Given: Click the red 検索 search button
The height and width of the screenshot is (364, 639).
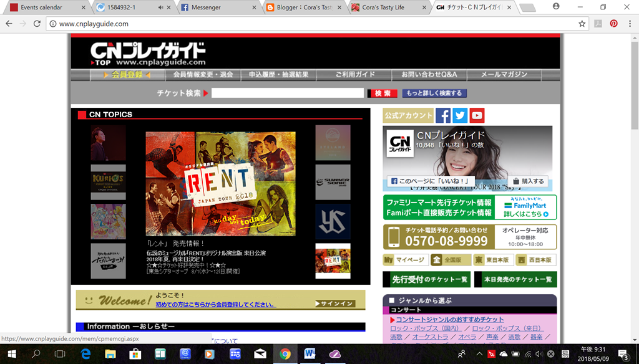Looking at the screenshot, I should pos(383,93).
